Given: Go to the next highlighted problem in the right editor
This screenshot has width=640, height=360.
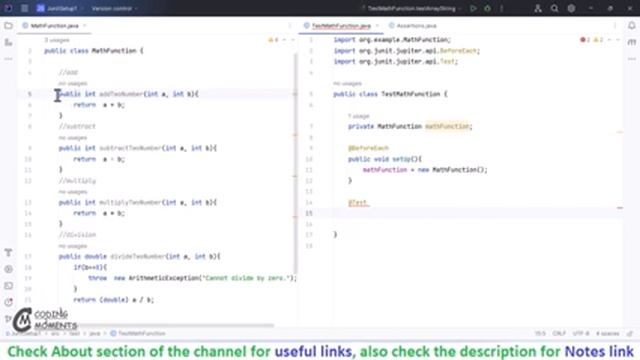Looking at the screenshot, I should (618, 40).
